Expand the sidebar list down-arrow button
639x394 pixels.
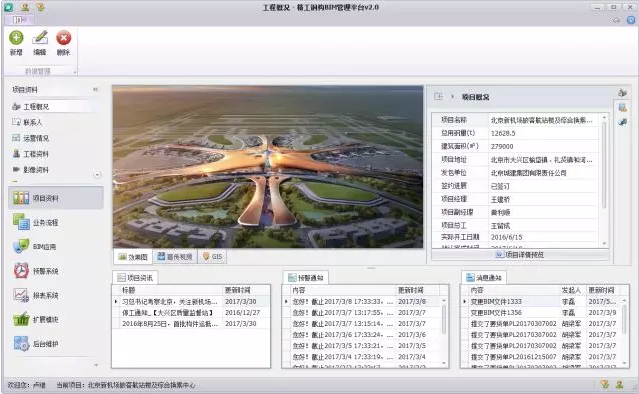97,175
